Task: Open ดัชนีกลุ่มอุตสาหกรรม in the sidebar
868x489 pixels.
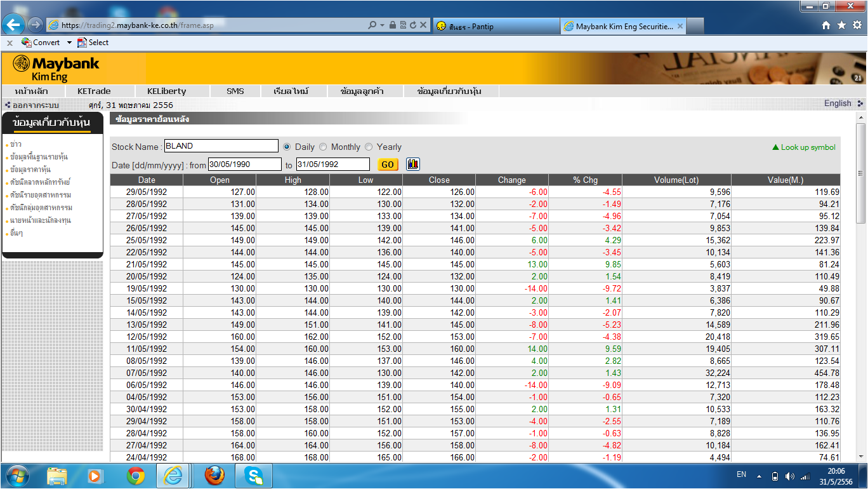Action: point(41,208)
